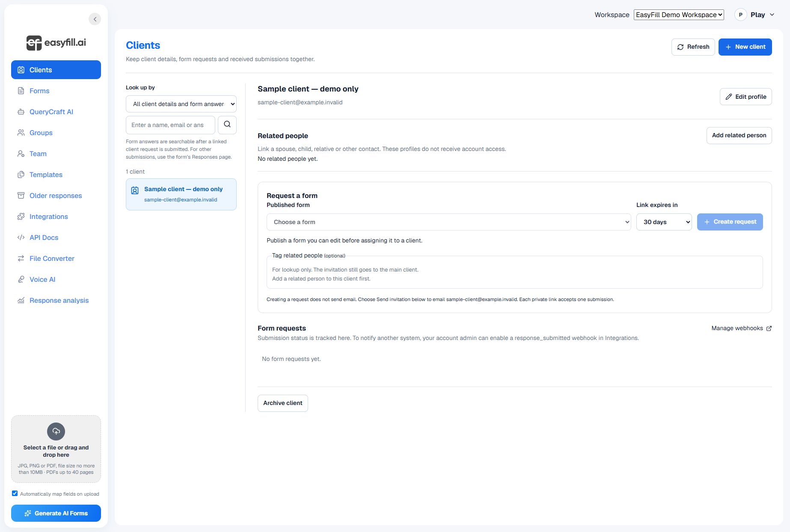790x532 pixels.
Task: Click the Integrations puzzle icon
Action: pyautogui.click(x=21, y=216)
